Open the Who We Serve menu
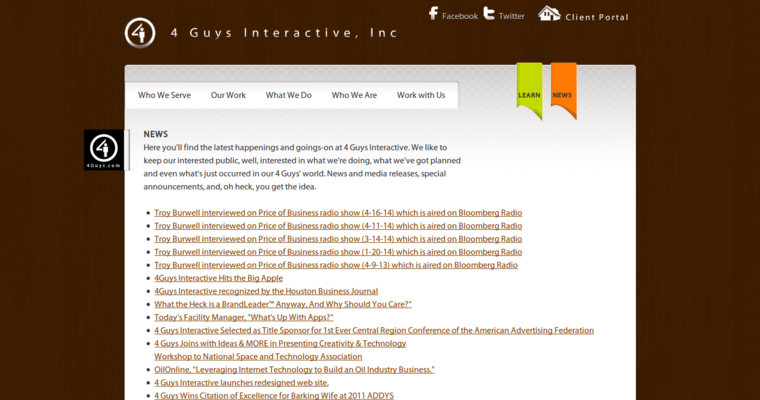This screenshot has height=400, width=760. click(x=164, y=95)
